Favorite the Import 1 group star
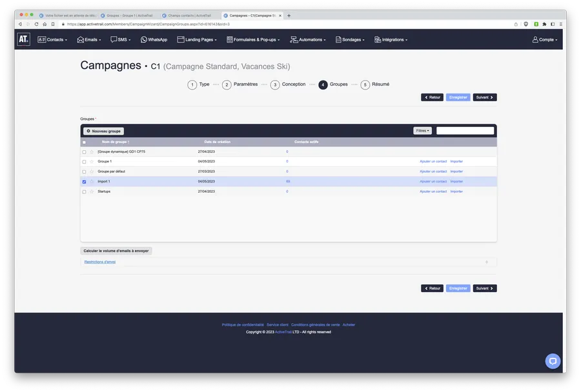 click(92, 182)
